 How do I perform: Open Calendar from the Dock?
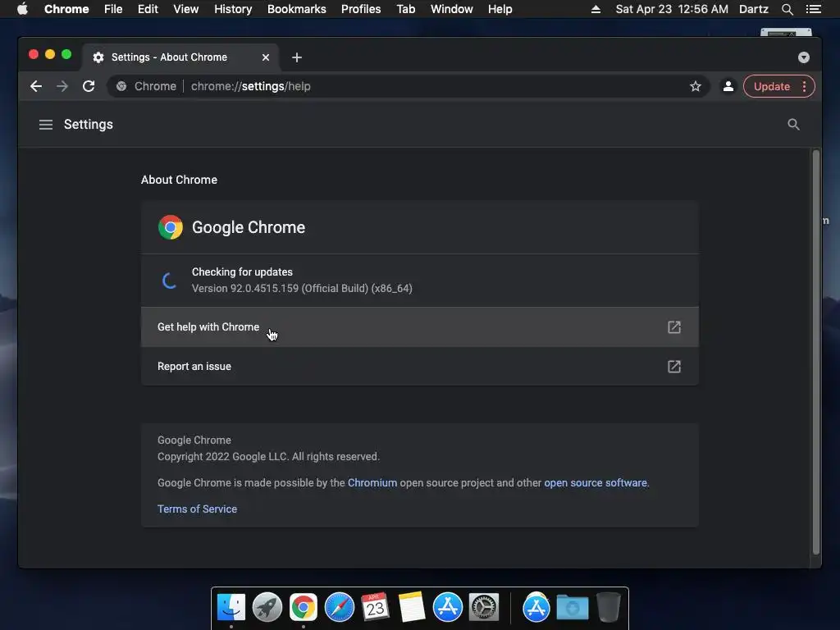[375, 608]
